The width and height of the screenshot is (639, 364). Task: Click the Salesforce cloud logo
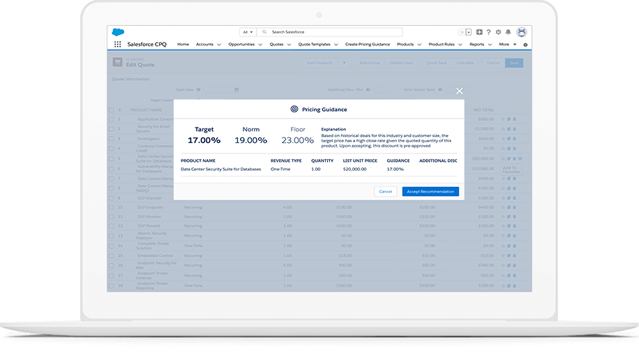pos(117,32)
